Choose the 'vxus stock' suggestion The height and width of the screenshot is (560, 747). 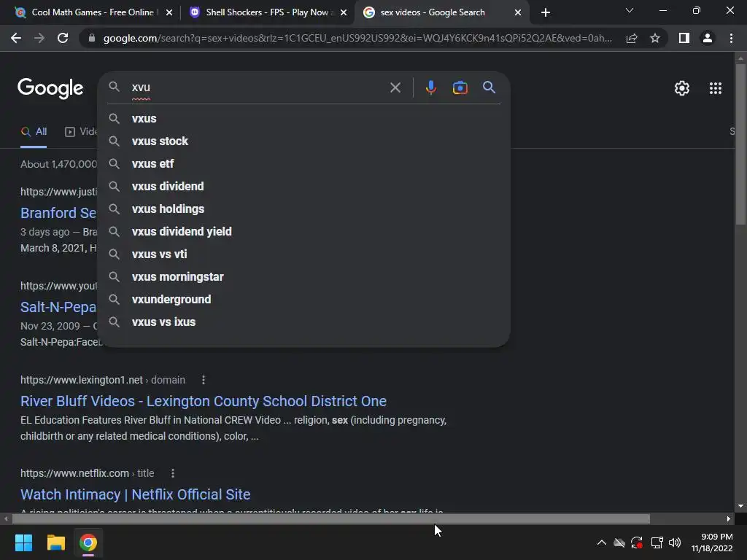304,141
